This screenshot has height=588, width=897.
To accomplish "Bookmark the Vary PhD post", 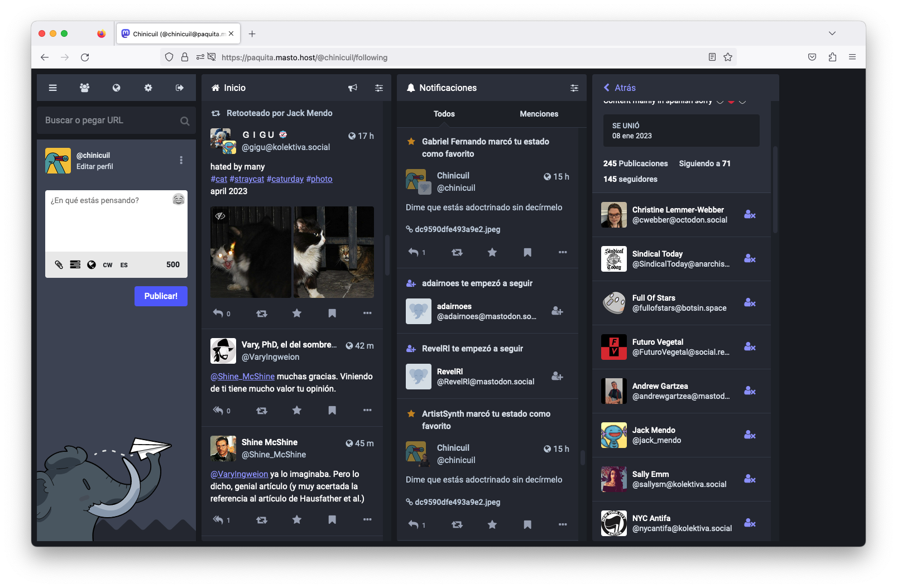I will (x=332, y=411).
